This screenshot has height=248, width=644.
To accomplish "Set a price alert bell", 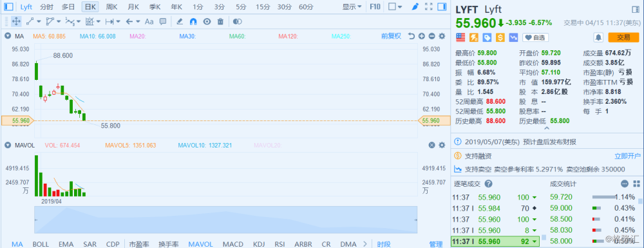I will click(598, 37).
